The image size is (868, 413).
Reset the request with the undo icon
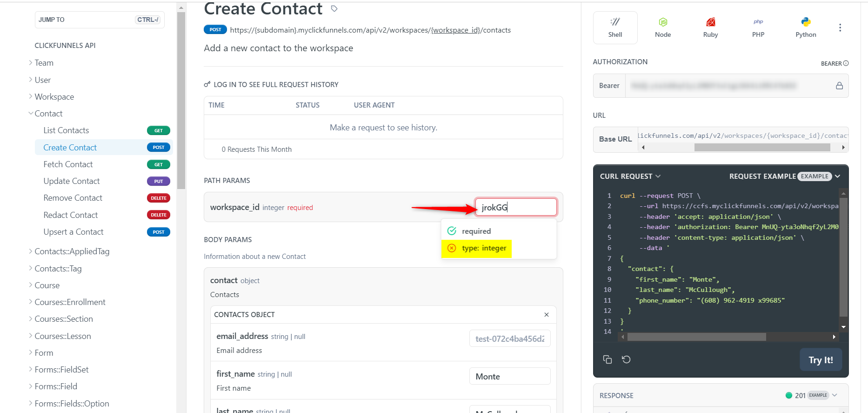[626, 359]
